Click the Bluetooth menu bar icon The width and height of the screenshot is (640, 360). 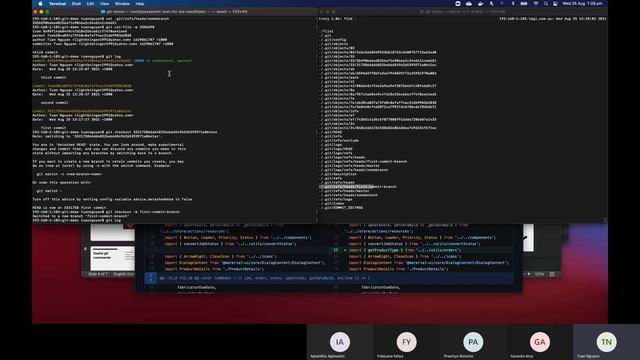click(x=513, y=4)
